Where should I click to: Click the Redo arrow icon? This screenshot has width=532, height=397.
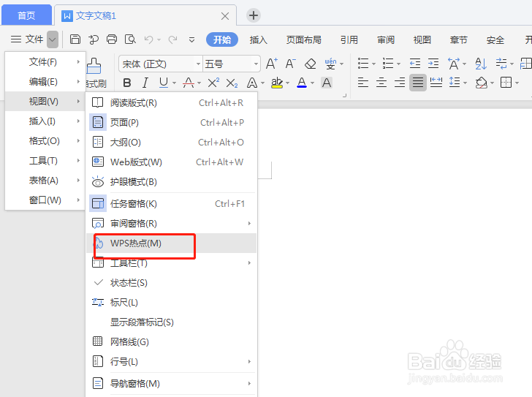(x=173, y=39)
